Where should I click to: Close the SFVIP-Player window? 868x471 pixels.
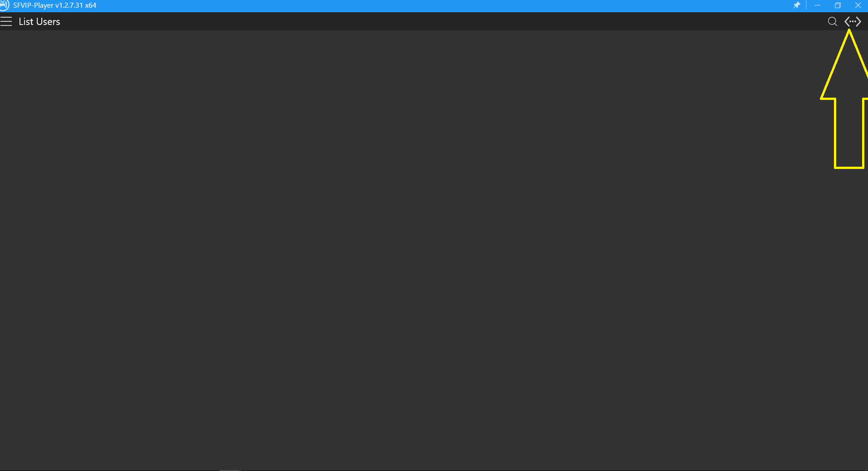858,5
